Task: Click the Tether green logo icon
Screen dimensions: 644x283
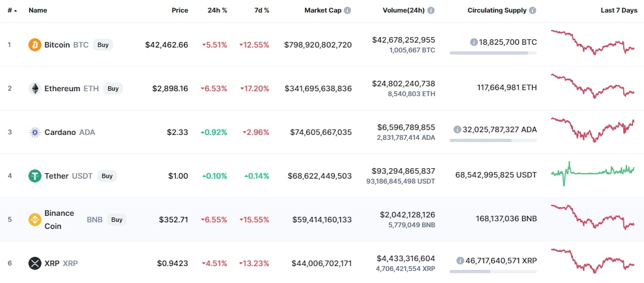Action: pyautogui.click(x=35, y=176)
